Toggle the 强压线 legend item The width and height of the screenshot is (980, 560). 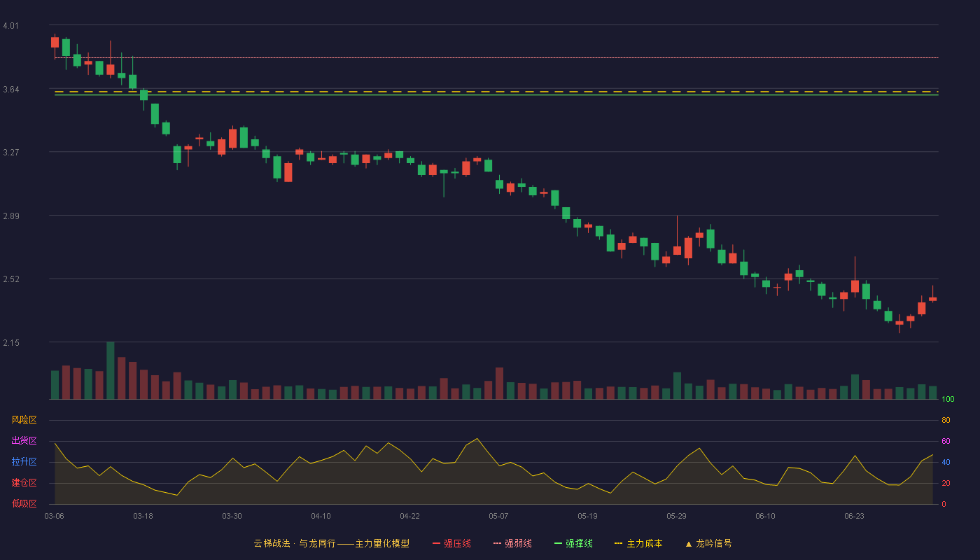point(451,543)
